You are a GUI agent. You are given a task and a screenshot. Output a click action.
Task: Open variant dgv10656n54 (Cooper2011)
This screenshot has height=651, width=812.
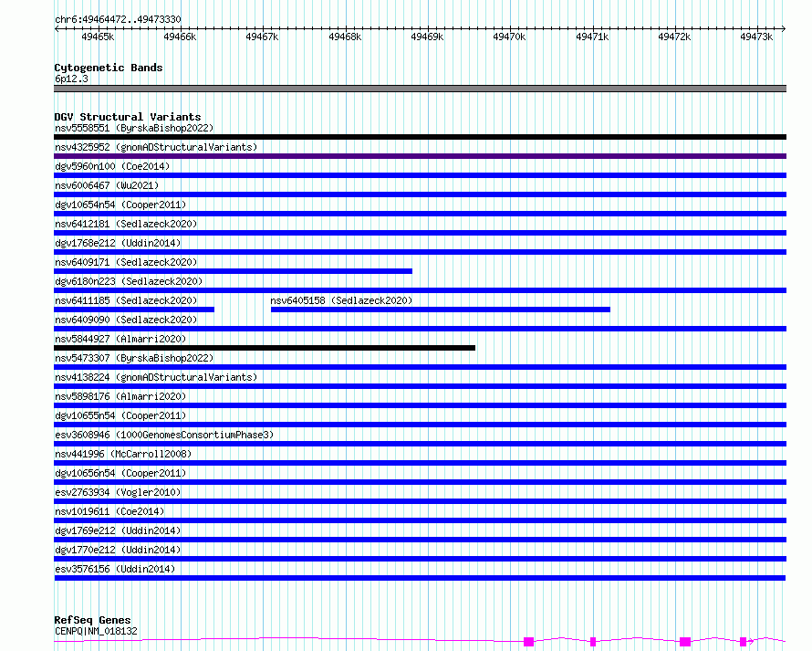120,473
